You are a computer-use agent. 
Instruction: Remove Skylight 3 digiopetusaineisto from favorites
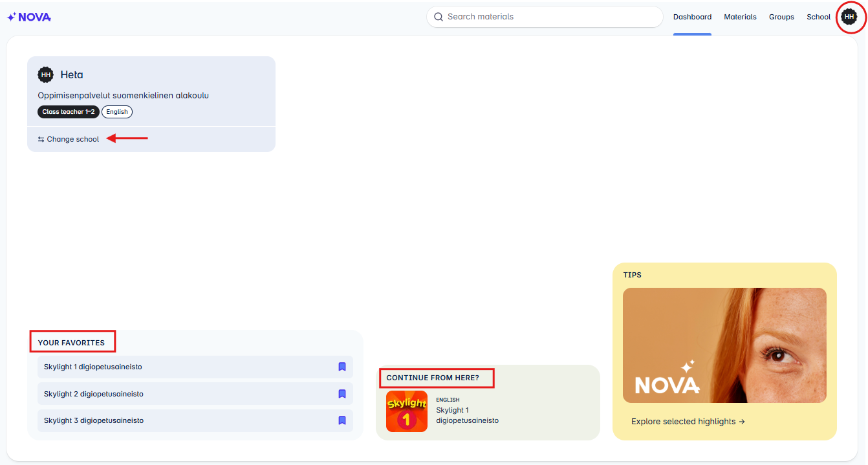pos(341,420)
